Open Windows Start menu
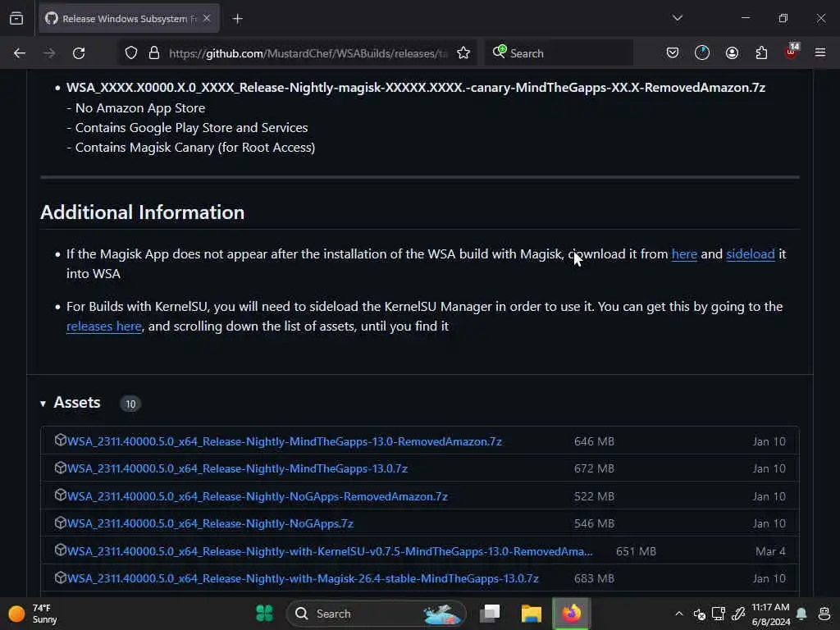Image resolution: width=840 pixels, height=630 pixels. (x=265, y=614)
